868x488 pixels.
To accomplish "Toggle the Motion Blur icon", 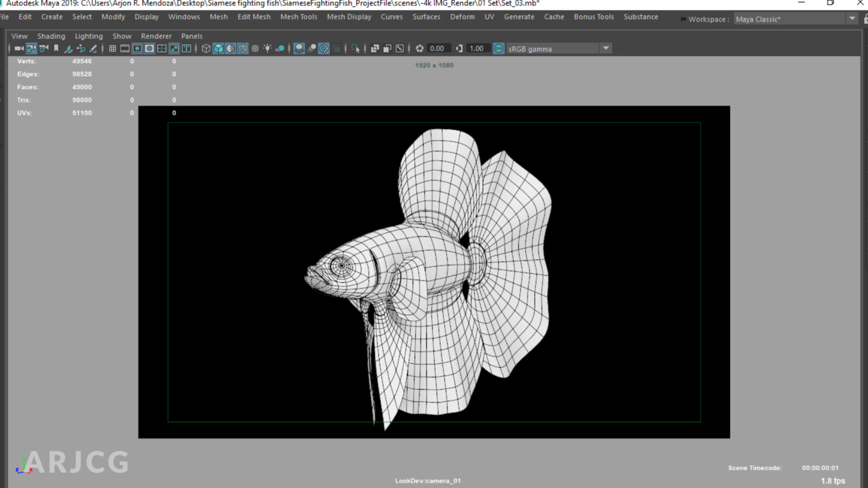I will 312,48.
